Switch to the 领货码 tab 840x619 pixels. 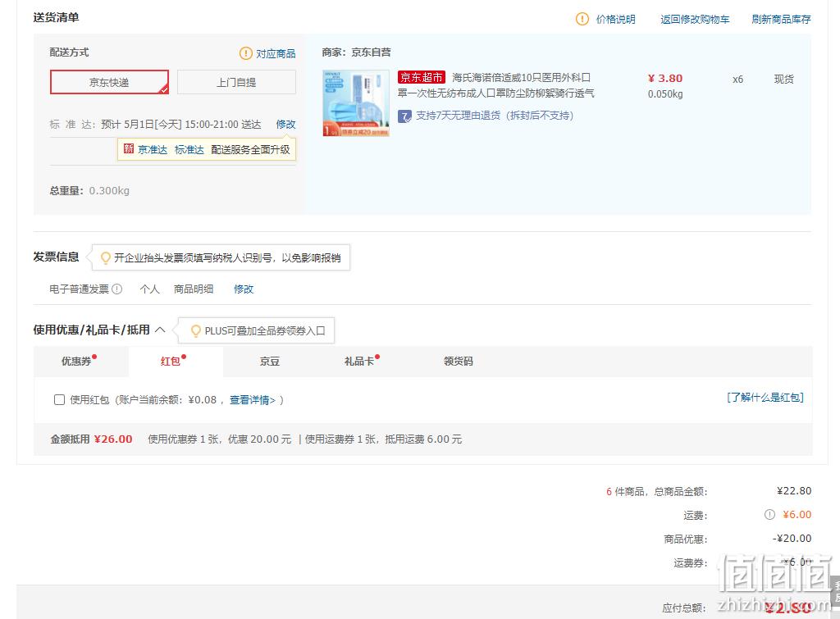coord(458,362)
